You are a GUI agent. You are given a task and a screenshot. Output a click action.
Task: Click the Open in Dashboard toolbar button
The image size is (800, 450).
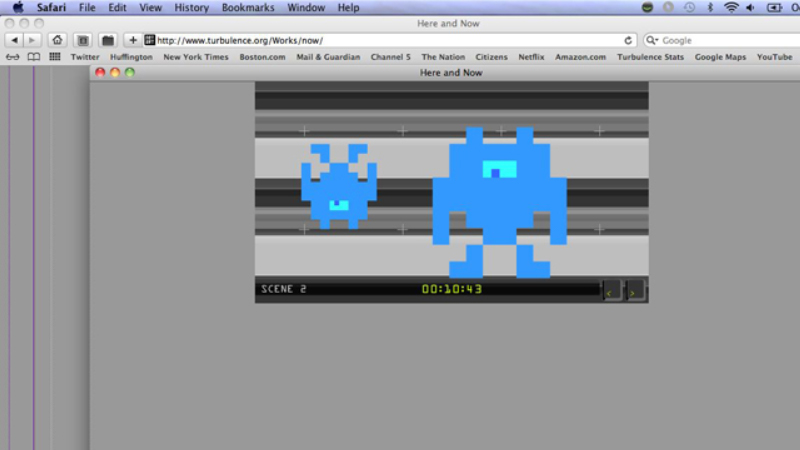point(108,40)
